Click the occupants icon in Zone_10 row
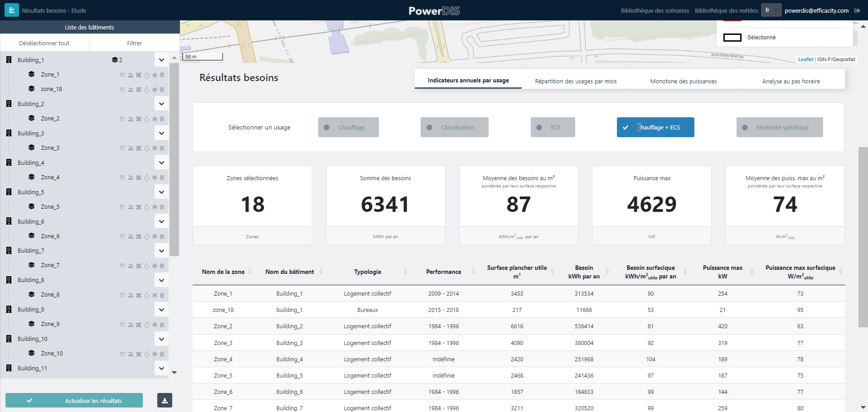868x412 pixels. (x=131, y=354)
